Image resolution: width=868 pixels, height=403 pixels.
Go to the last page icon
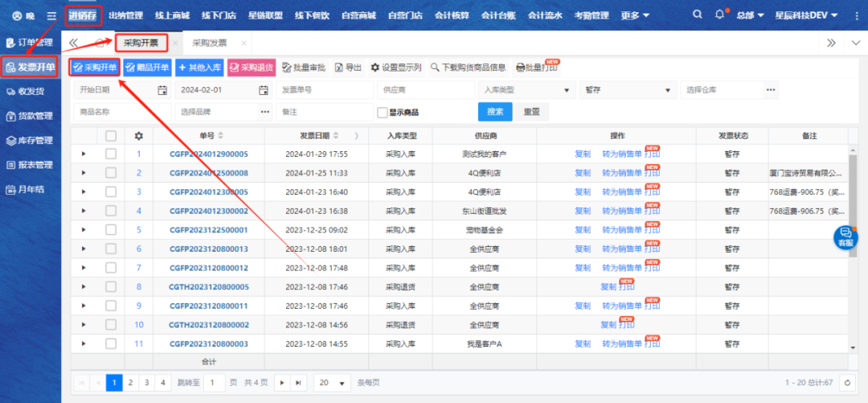pyautogui.click(x=298, y=383)
